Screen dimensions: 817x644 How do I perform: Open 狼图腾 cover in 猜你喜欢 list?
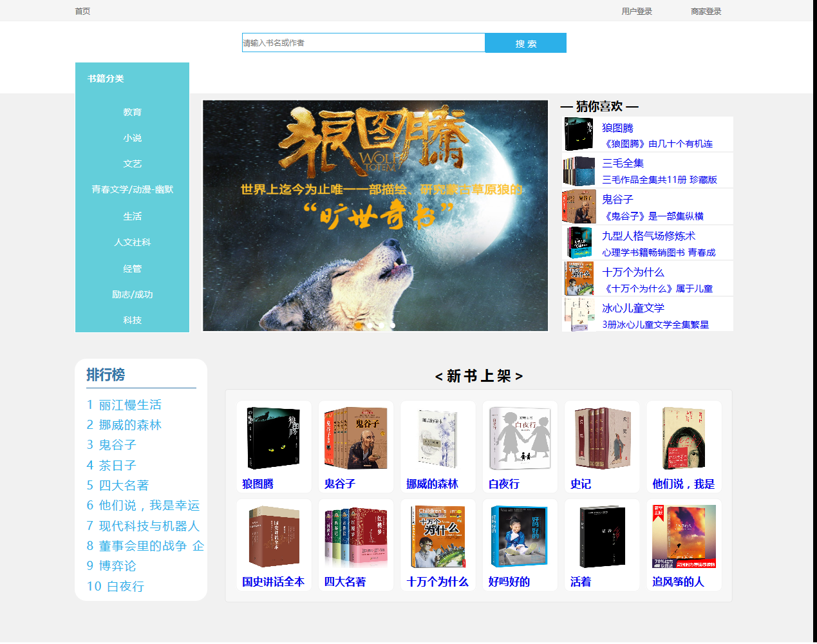[x=579, y=134]
